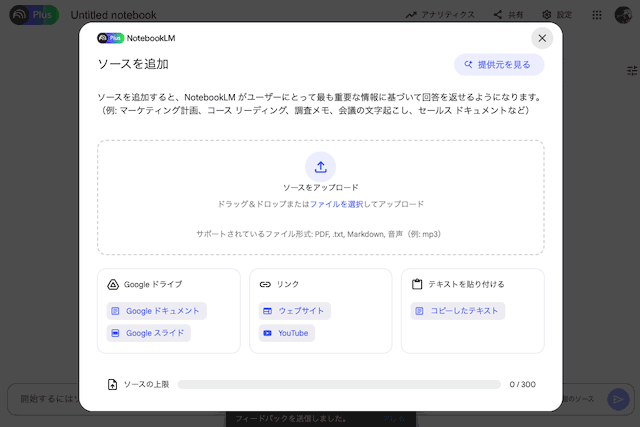640x427 pixels.
Task: Click the upload arrow icon
Action: tap(320, 166)
